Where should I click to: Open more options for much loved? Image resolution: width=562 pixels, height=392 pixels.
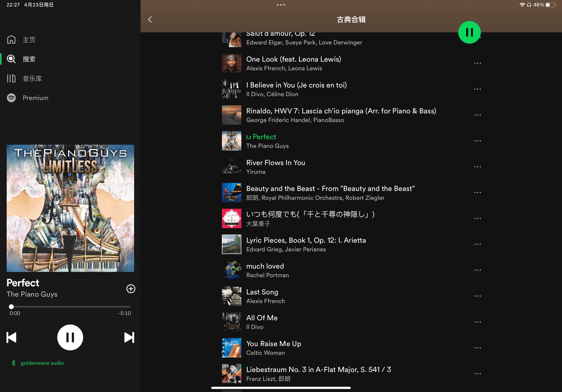[477, 270]
